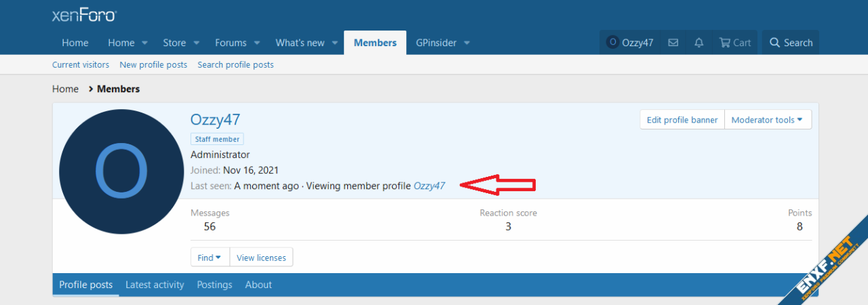Expand the What's new dropdown arrow
The width and height of the screenshot is (868, 305).
335,43
